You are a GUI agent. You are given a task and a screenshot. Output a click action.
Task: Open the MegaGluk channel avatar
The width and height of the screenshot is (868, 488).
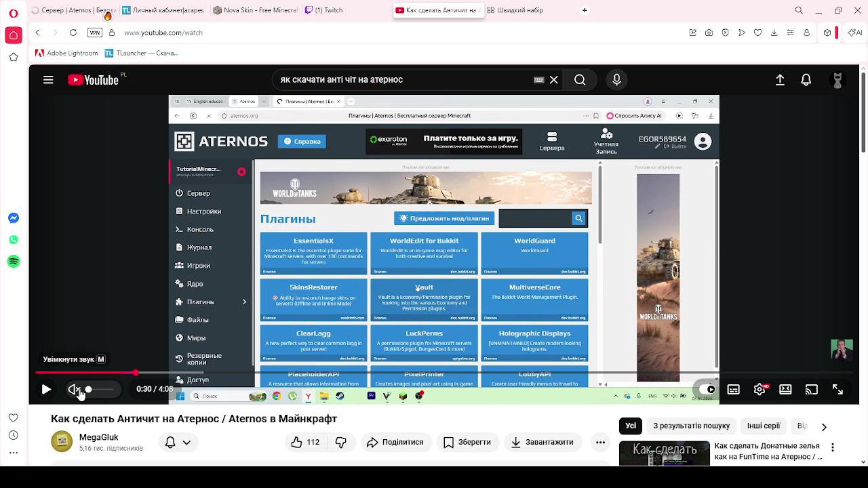[x=62, y=442]
